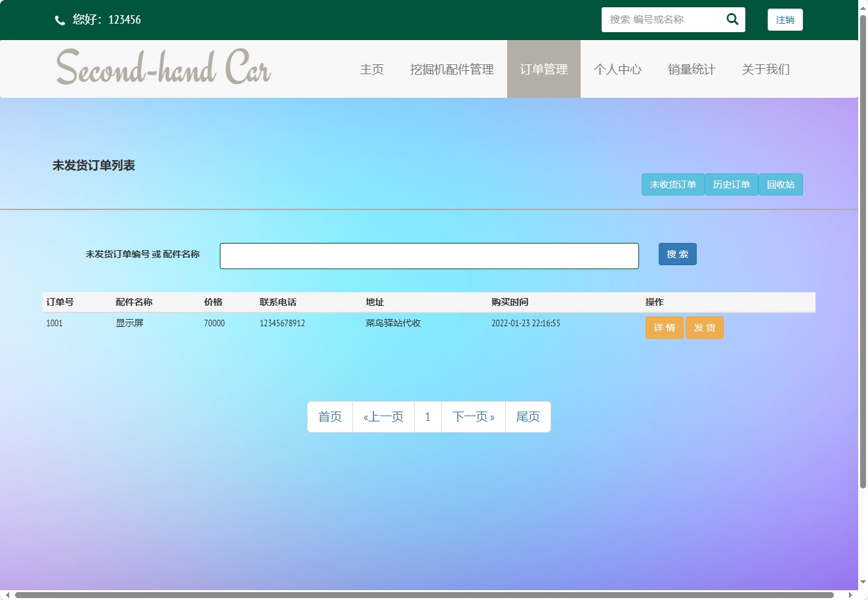Select the 订单管理 navigation tab

point(543,70)
